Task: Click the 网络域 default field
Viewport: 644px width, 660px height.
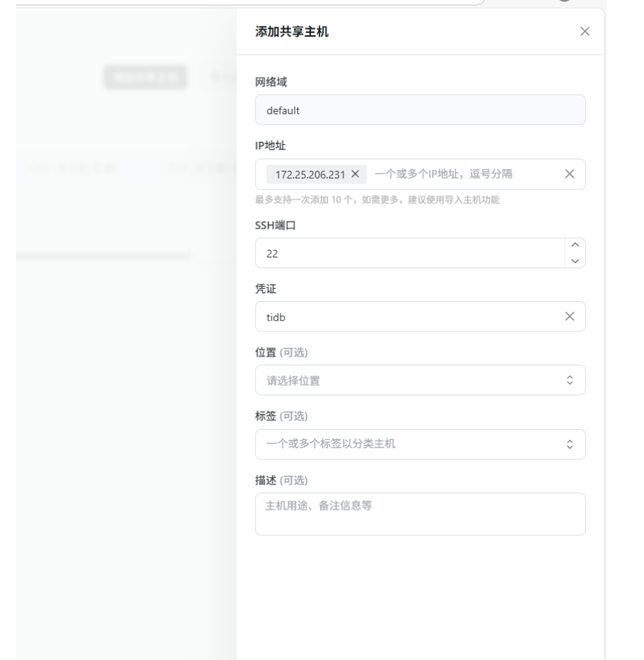Action: tap(420, 110)
